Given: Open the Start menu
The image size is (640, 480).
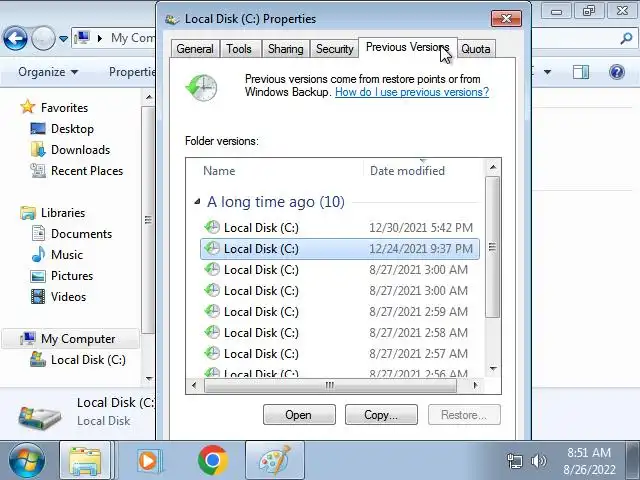Looking at the screenshot, I should coord(27,460).
